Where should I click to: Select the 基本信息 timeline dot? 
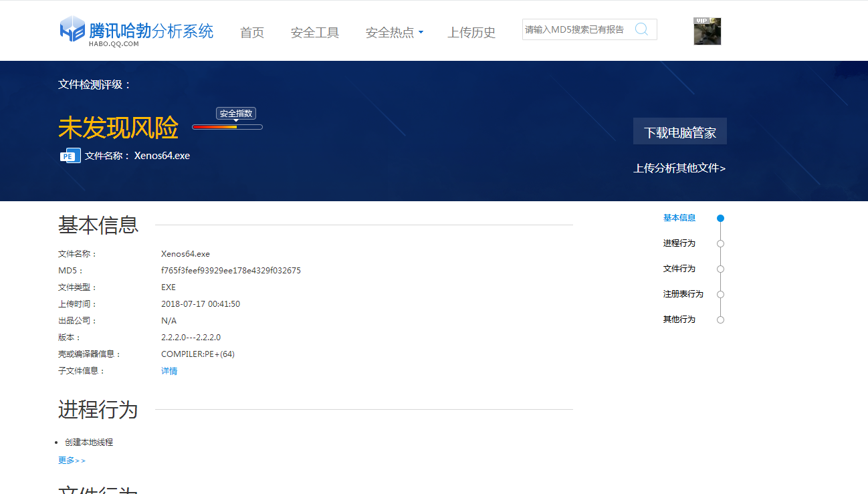point(720,218)
